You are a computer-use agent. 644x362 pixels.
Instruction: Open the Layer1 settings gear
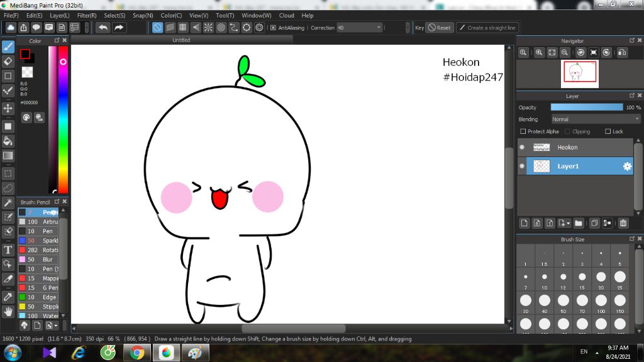pos(627,166)
